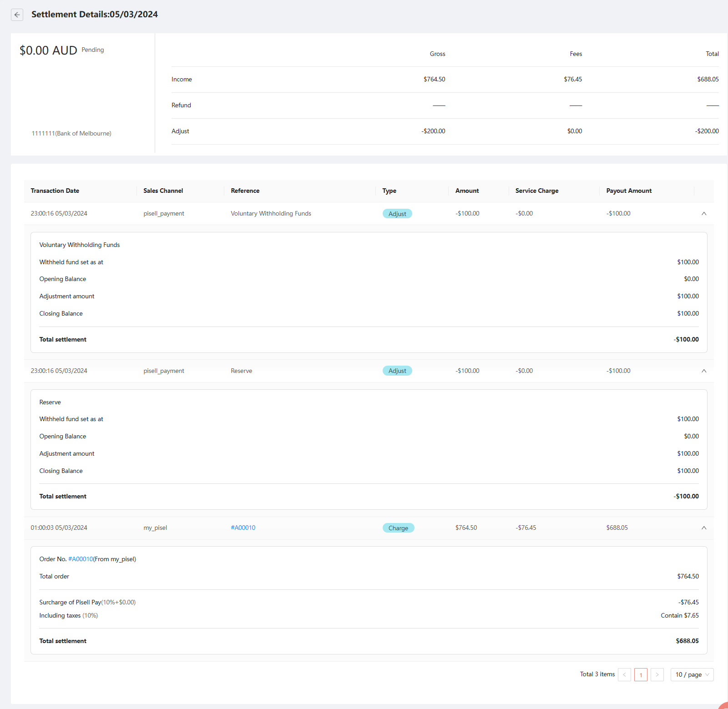The width and height of the screenshot is (728, 709).
Task: Open reference link #A00010 in table
Action: [243, 528]
